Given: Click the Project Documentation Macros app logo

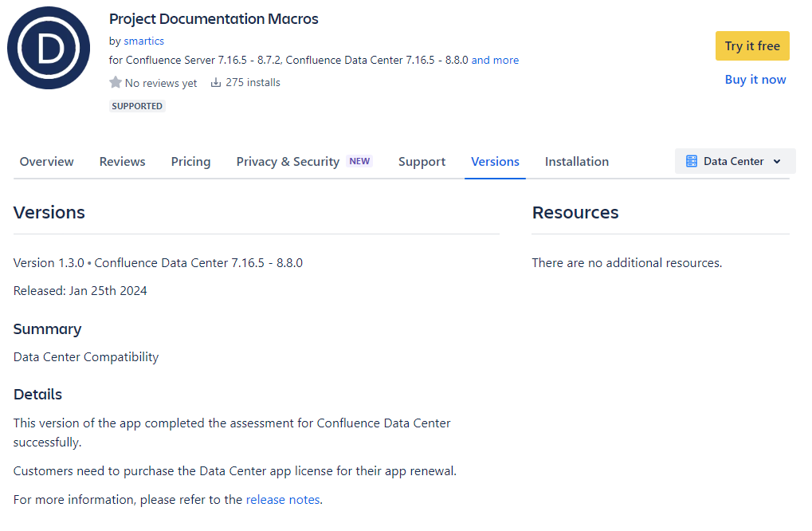Looking at the screenshot, I should point(49,48).
